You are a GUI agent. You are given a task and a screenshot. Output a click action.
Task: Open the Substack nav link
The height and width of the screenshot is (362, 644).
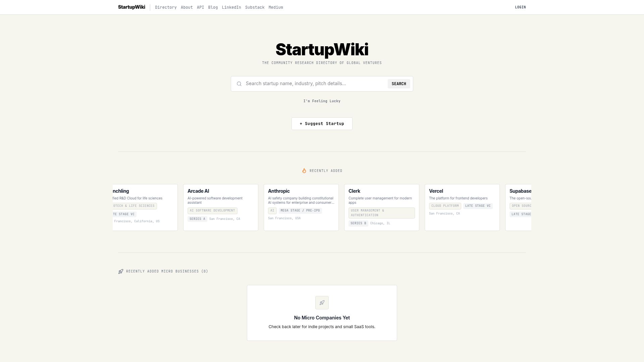255,7
